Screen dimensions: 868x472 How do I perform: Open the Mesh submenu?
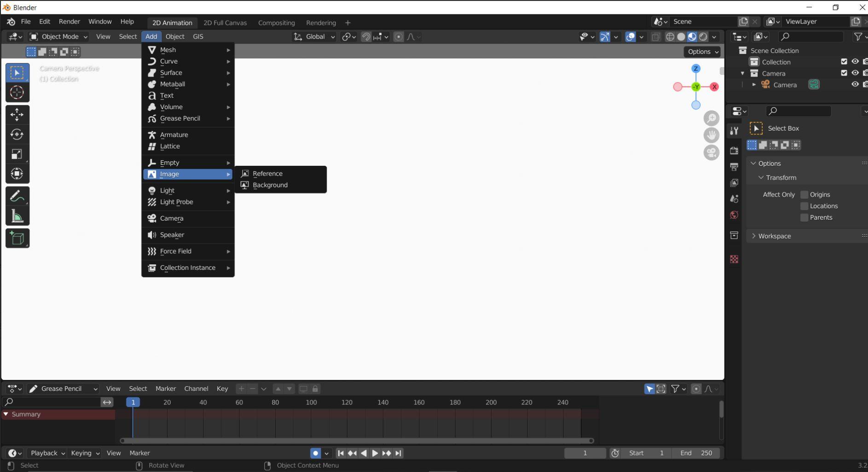(x=188, y=50)
